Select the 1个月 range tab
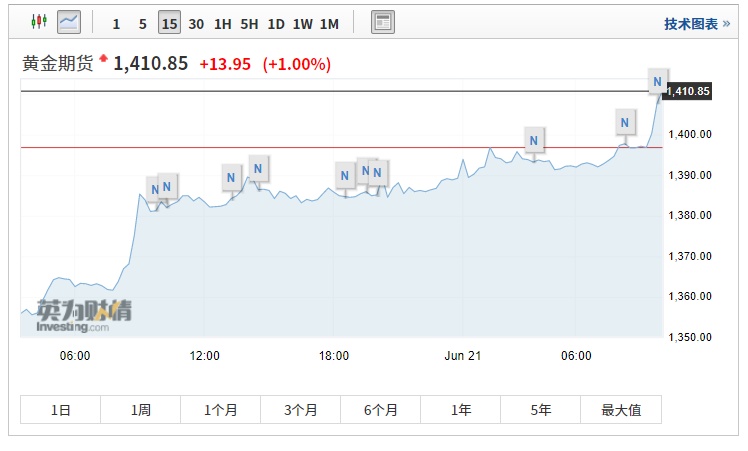The image size is (748, 451). 220,410
